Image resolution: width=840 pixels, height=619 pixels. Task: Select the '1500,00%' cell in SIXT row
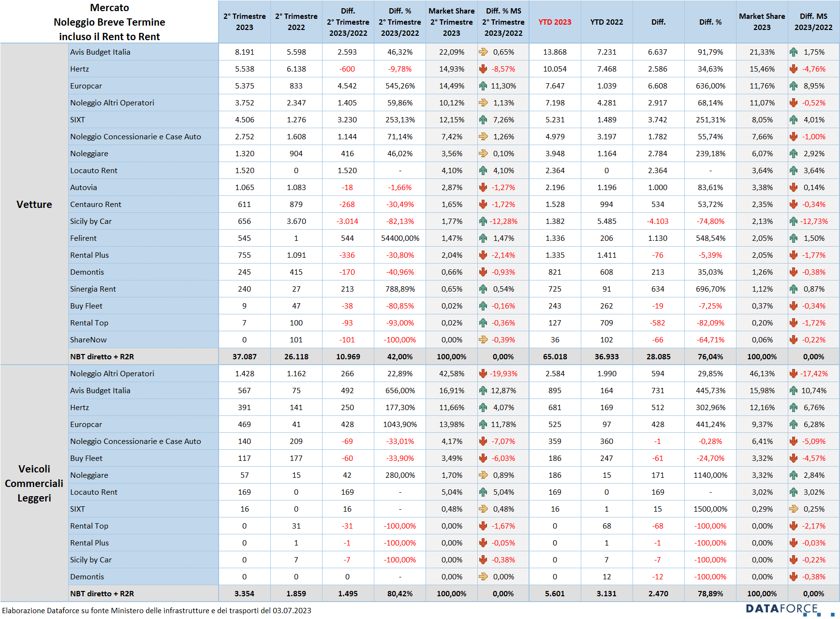click(710, 509)
